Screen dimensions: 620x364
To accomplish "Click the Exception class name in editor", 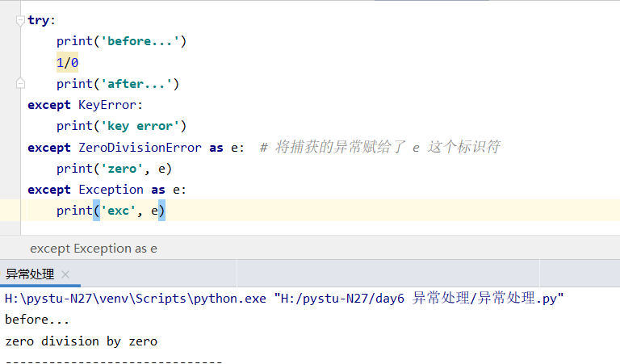I will pos(111,190).
